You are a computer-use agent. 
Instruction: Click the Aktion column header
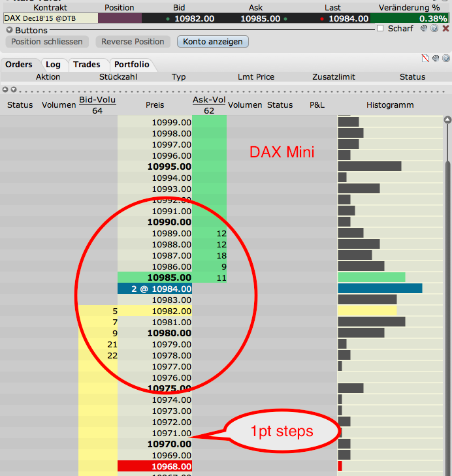point(48,77)
